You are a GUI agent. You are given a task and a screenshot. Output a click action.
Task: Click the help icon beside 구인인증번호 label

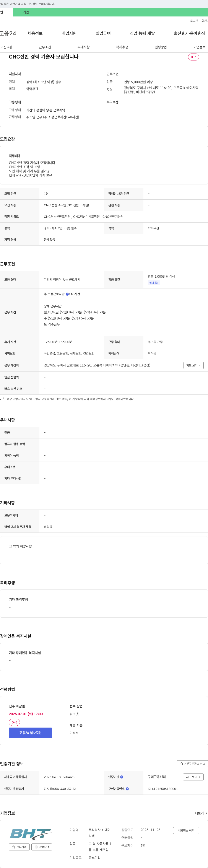[127, 789]
